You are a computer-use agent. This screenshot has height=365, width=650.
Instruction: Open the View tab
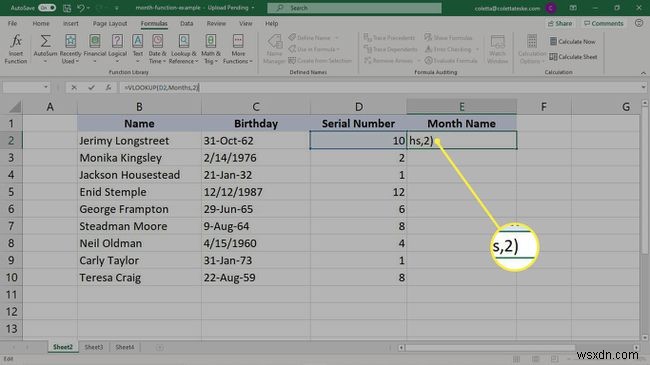click(245, 24)
